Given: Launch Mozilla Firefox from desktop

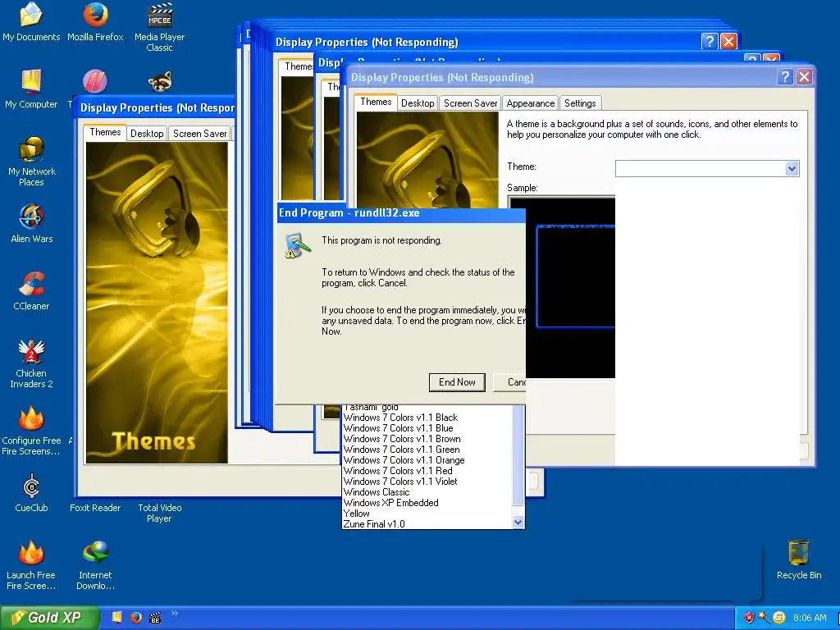Looking at the screenshot, I should tap(95, 21).
